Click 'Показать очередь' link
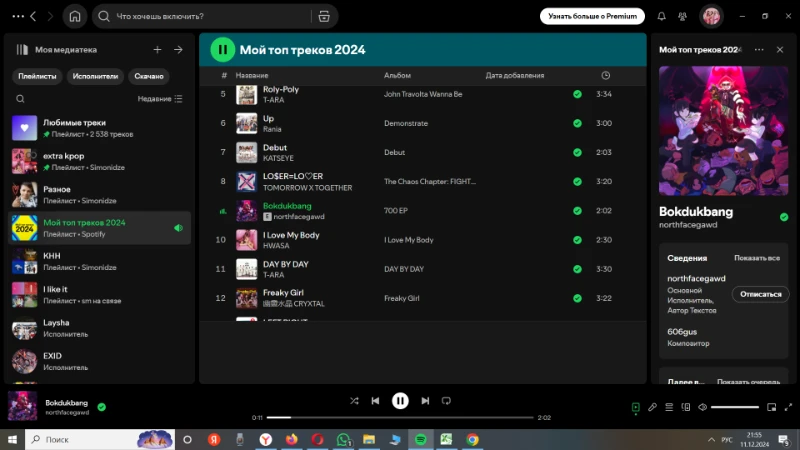This screenshot has width=800, height=450. coord(748,381)
